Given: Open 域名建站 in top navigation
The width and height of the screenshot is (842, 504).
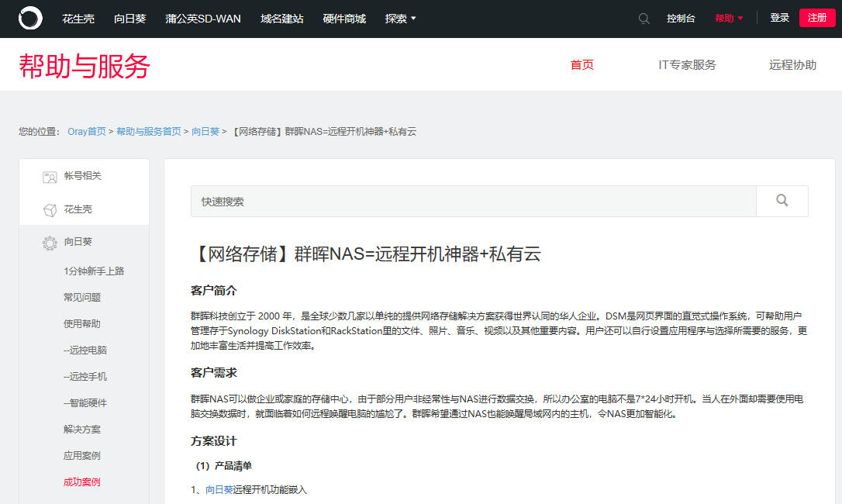Looking at the screenshot, I should 282,19.
